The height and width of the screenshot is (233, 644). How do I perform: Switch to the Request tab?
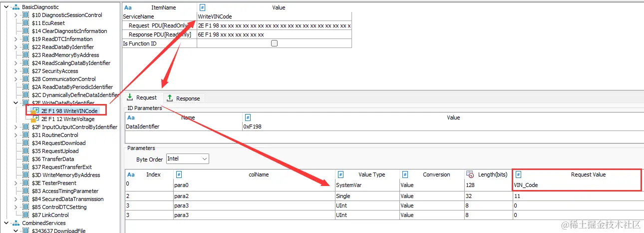142,97
